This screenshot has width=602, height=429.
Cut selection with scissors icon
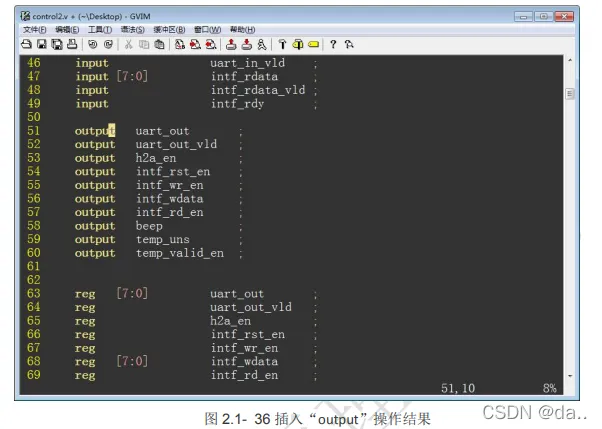pyautogui.click(x=128, y=45)
